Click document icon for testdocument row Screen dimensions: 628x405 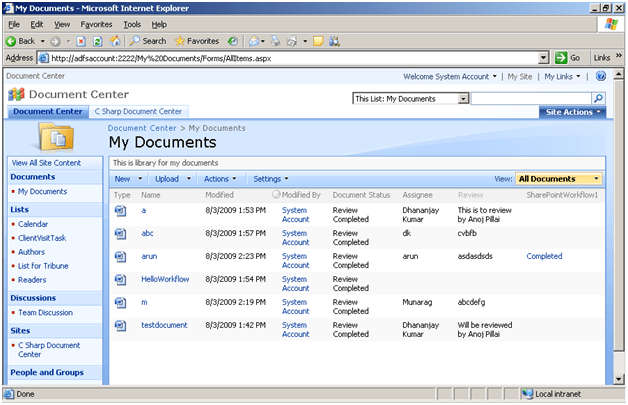point(121,325)
